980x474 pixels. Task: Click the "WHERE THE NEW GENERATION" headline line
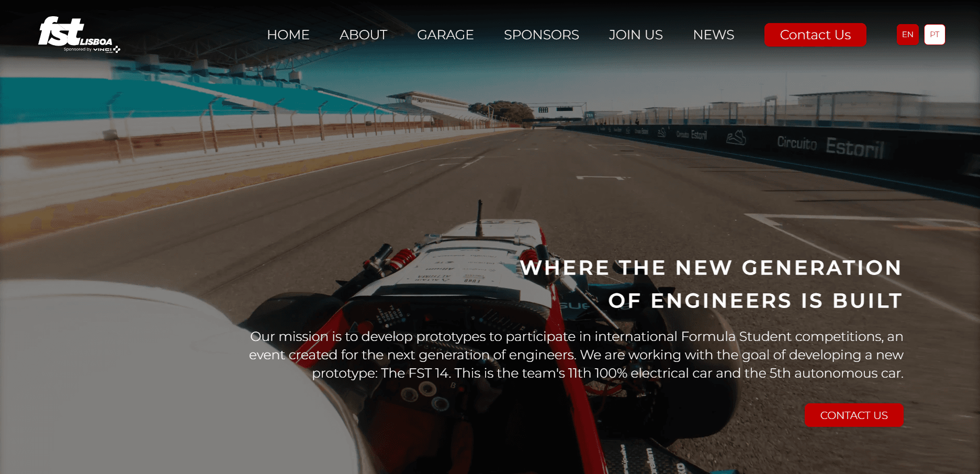click(711, 268)
